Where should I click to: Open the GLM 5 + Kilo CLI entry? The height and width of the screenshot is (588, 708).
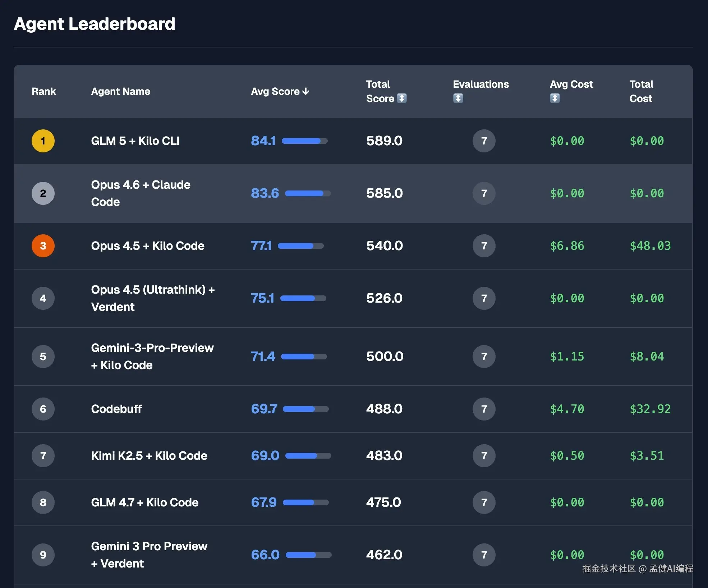coord(135,141)
